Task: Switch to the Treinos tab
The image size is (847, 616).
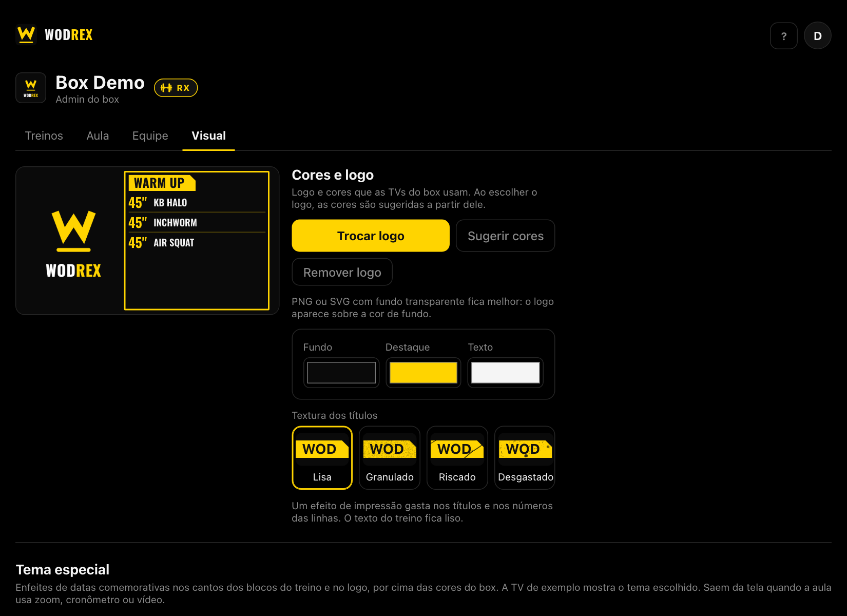Action: pos(44,136)
